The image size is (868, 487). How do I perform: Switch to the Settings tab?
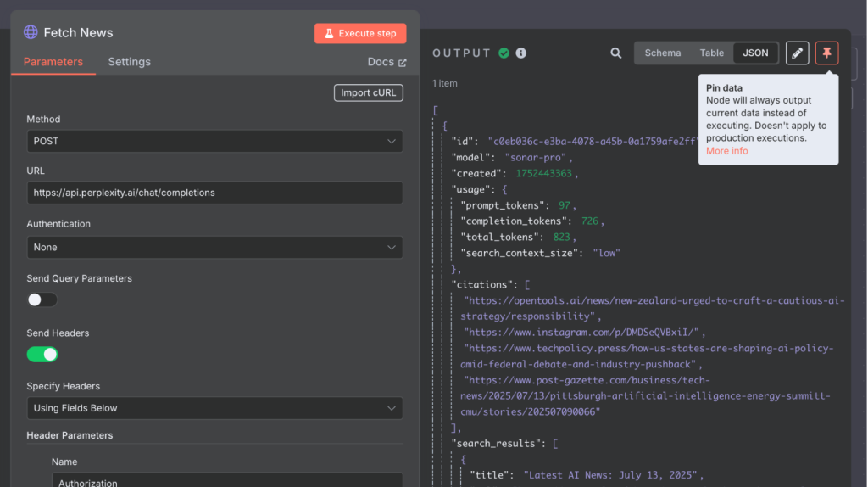[129, 62]
